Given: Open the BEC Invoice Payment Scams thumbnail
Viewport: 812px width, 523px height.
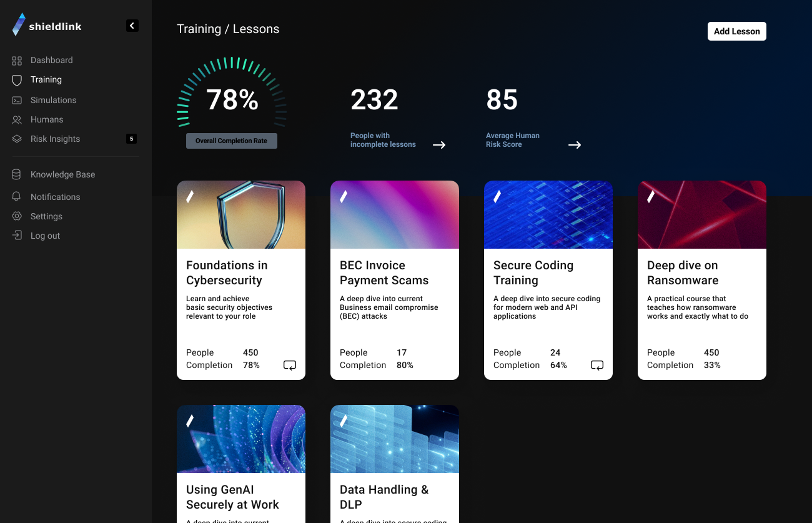Looking at the screenshot, I should click(x=395, y=215).
